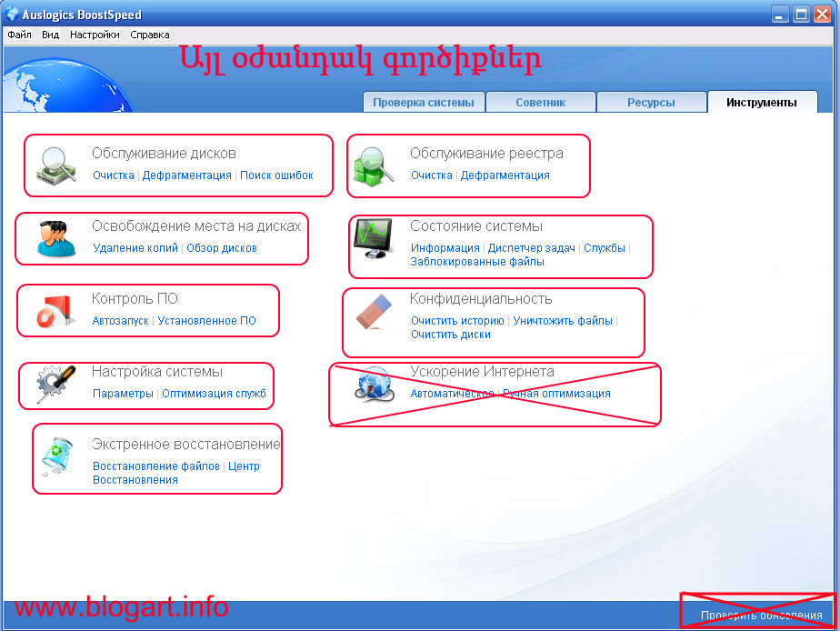Click the Обслуживание реестра heading
The width and height of the screenshot is (840, 631).
[486, 153]
